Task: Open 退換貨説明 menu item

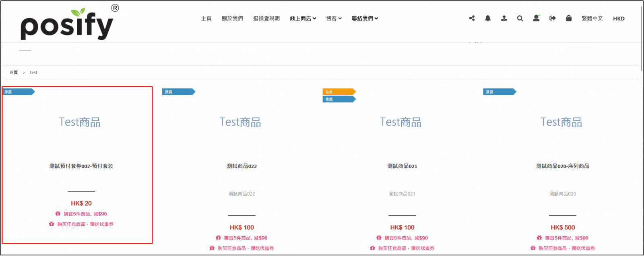Action: tap(266, 19)
